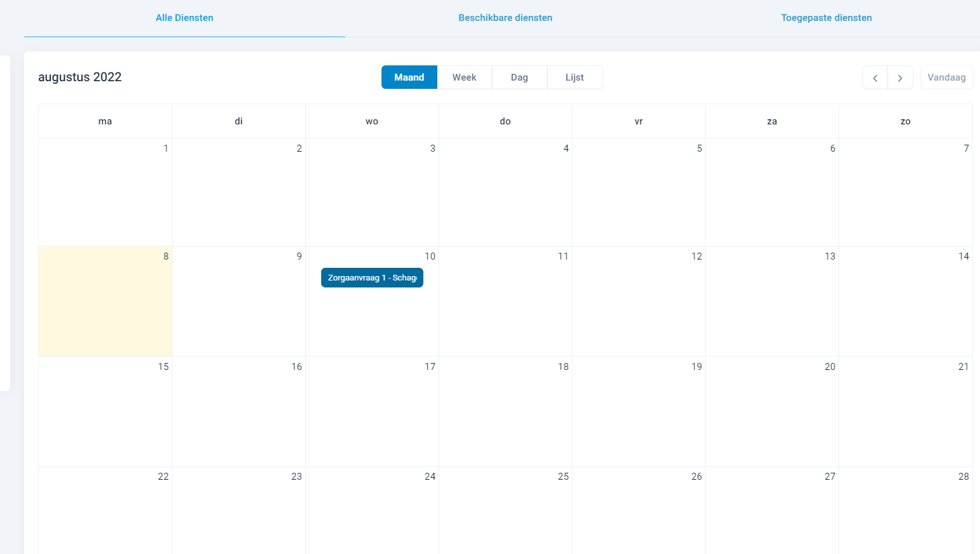Click day number 17 in the calendar
Screen dimensions: 980x554
[430, 367]
